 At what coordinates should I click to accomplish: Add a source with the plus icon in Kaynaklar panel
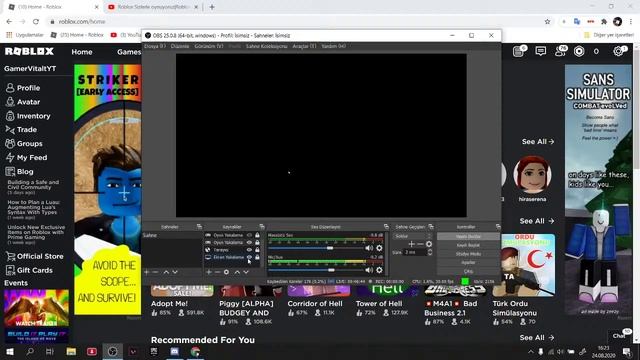click(x=209, y=272)
